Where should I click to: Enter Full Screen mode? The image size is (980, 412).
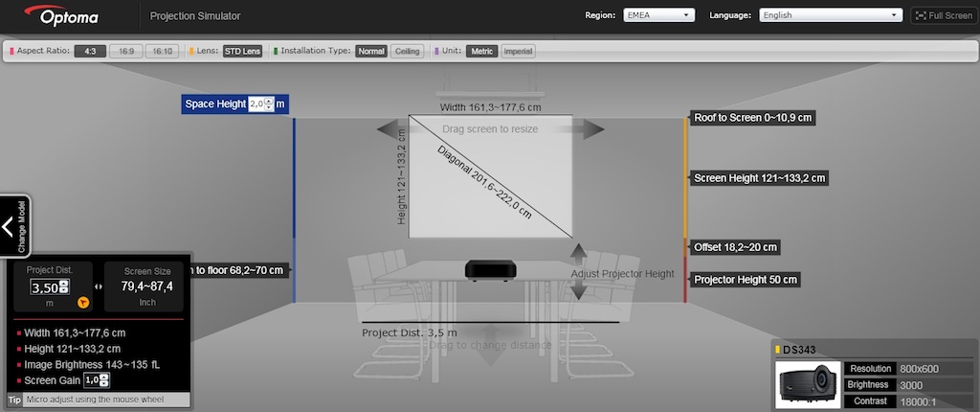point(943,15)
